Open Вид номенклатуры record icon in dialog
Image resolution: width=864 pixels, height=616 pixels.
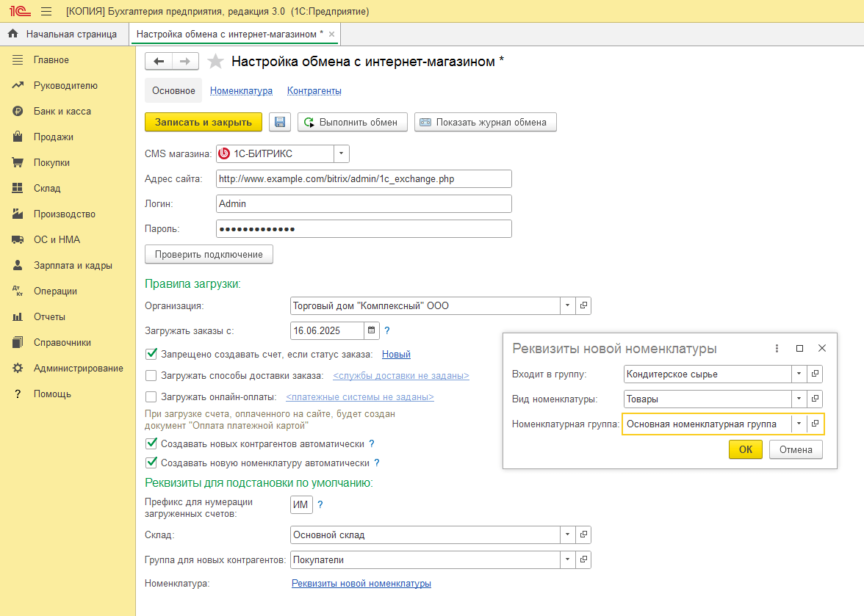[814, 399]
